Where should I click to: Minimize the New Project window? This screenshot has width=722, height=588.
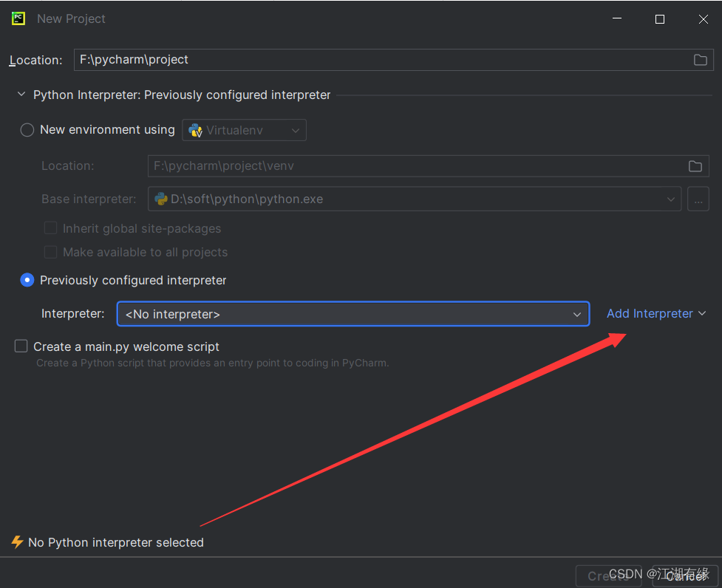(x=617, y=19)
